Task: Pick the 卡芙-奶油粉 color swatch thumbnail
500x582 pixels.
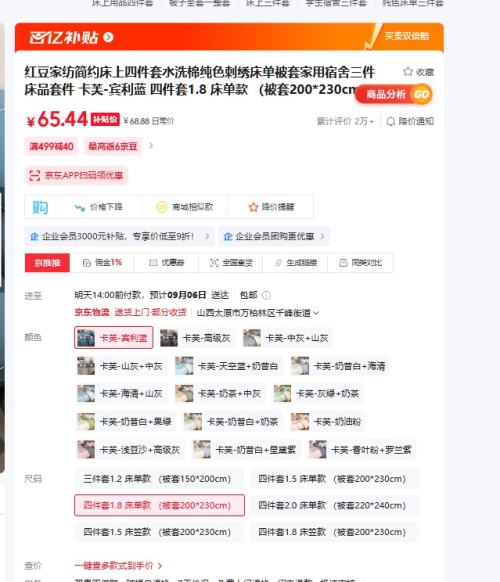Action: coord(300,422)
